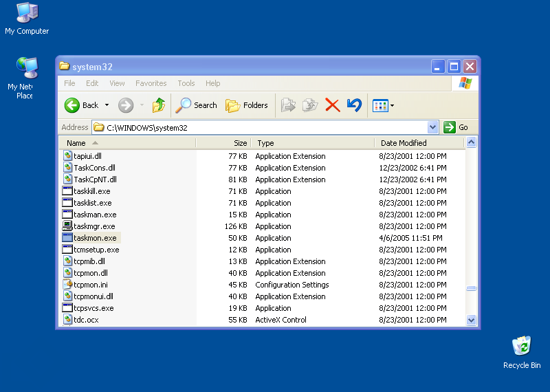This screenshot has height=392, width=550.
Task: Select the tcpmon.ini settings file icon
Action: click(x=67, y=284)
